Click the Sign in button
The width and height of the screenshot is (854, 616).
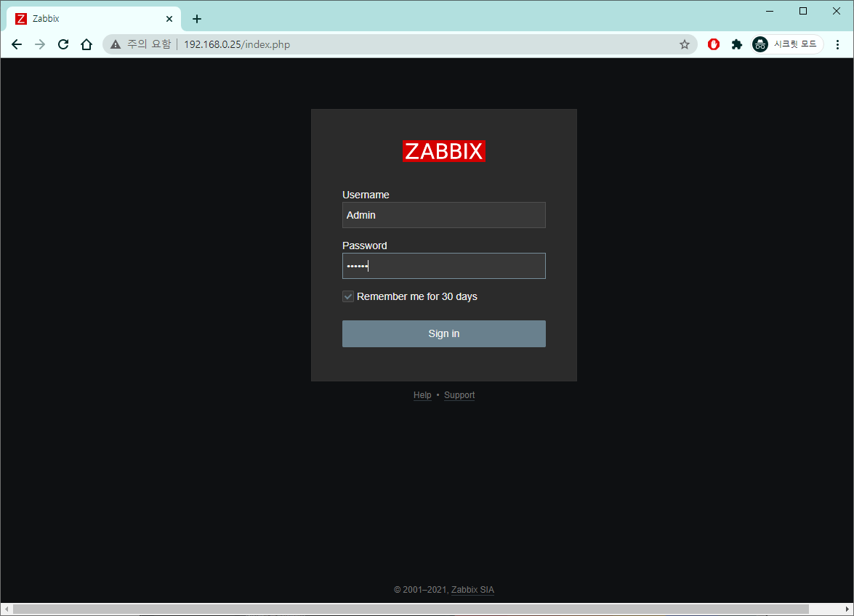click(444, 333)
